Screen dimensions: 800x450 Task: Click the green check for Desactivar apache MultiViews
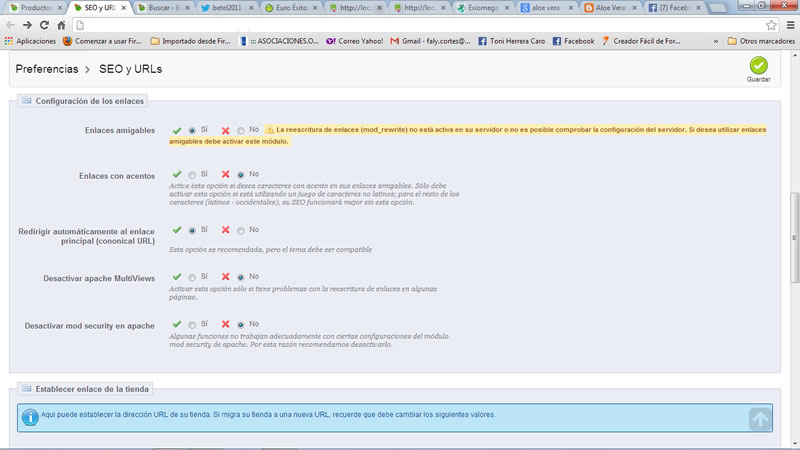(x=177, y=277)
